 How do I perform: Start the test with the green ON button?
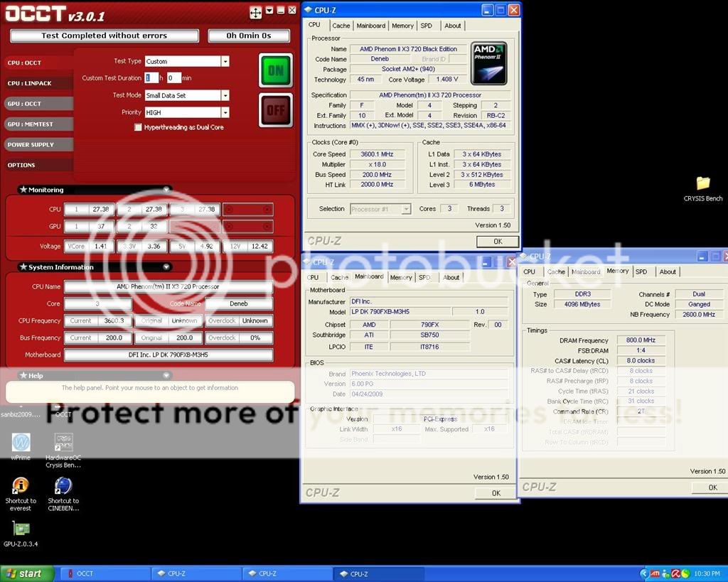click(276, 70)
